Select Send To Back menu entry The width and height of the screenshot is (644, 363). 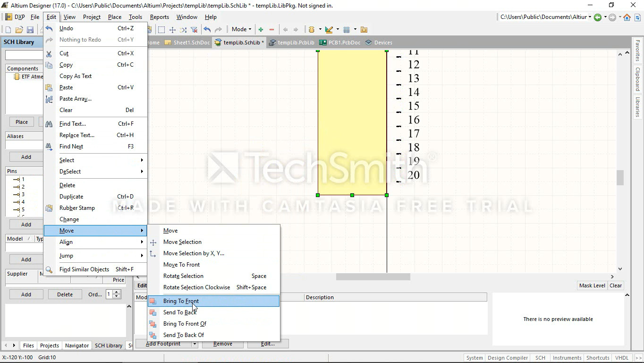[179, 312]
